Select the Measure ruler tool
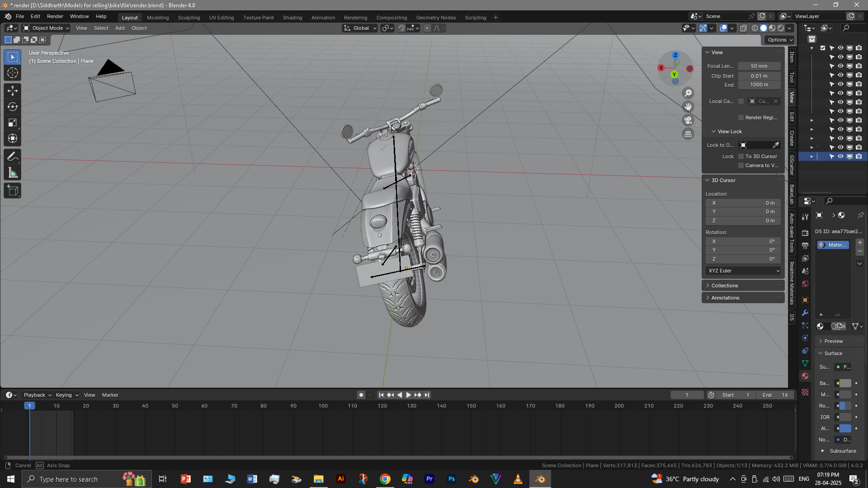 point(13,173)
